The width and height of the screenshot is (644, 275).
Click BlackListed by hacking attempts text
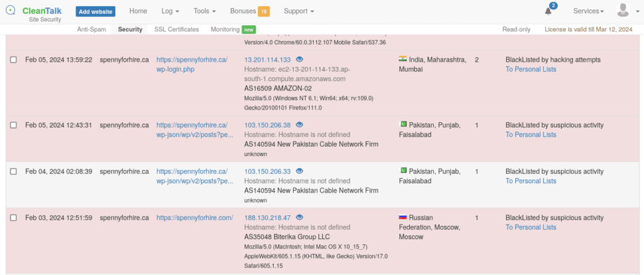click(553, 60)
